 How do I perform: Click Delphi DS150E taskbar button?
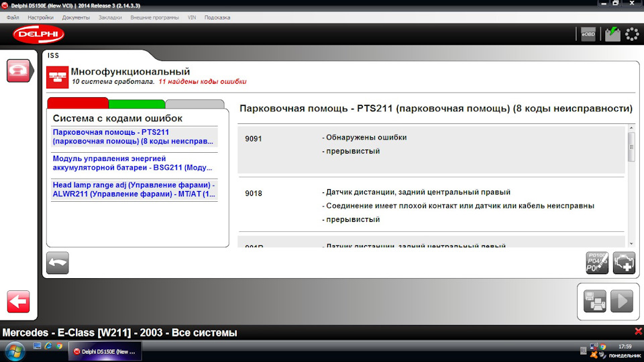105,351
